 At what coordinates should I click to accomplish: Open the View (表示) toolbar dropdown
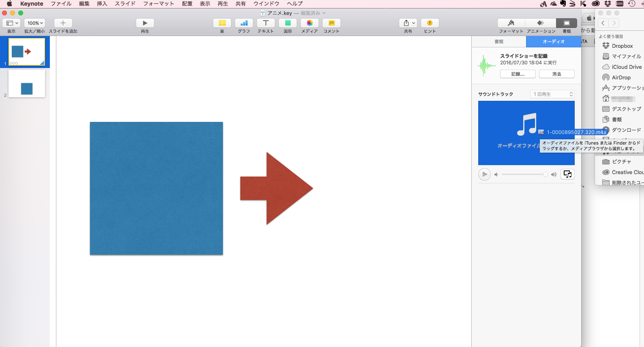pyautogui.click(x=12, y=23)
